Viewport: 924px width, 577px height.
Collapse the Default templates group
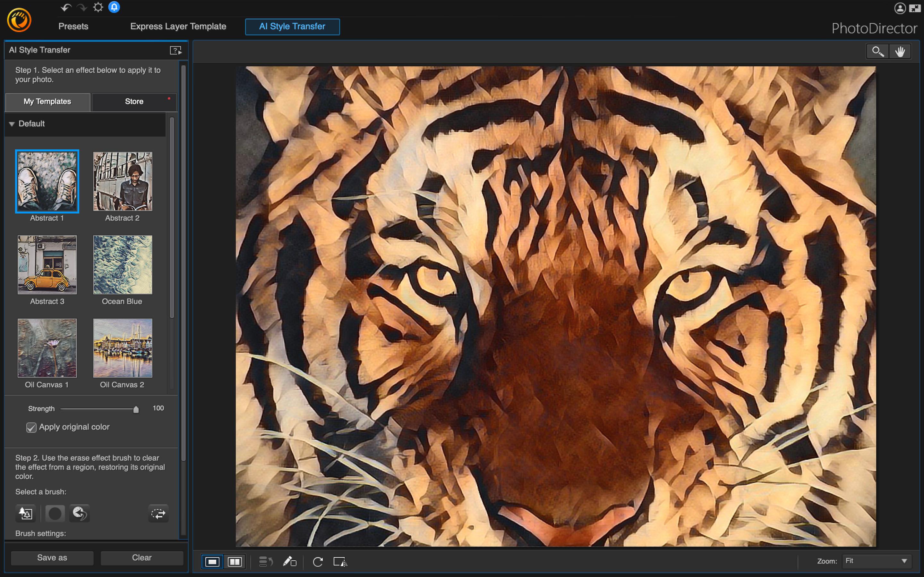tap(12, 124)
